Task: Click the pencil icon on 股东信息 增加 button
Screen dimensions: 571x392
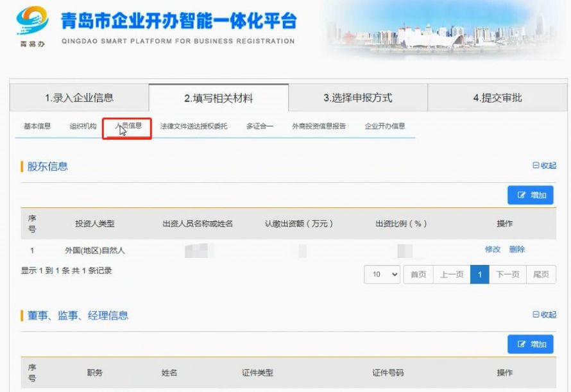Action: pyautogui.click(x=522, y=196)
